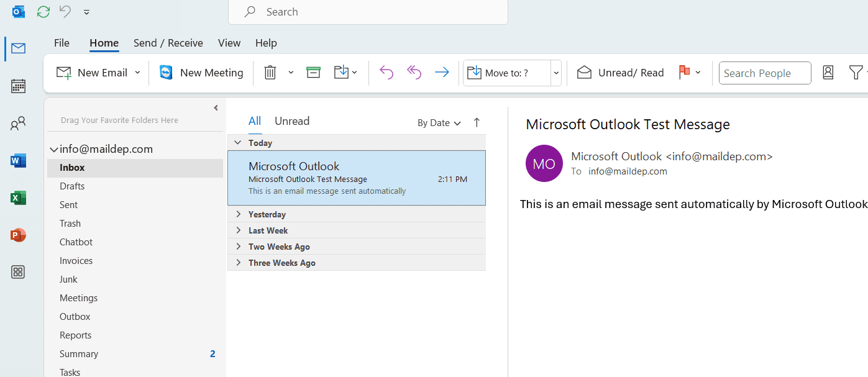Launch Word from the sidebar
Screen dimensions: 868x377
click(x=18, y=161)
